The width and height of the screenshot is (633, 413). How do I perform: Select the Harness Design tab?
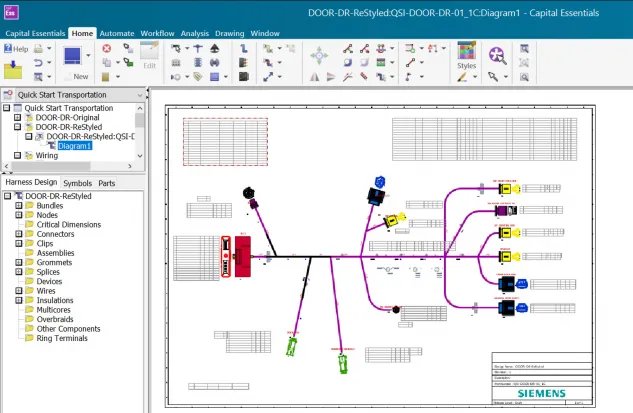(31, 182)
